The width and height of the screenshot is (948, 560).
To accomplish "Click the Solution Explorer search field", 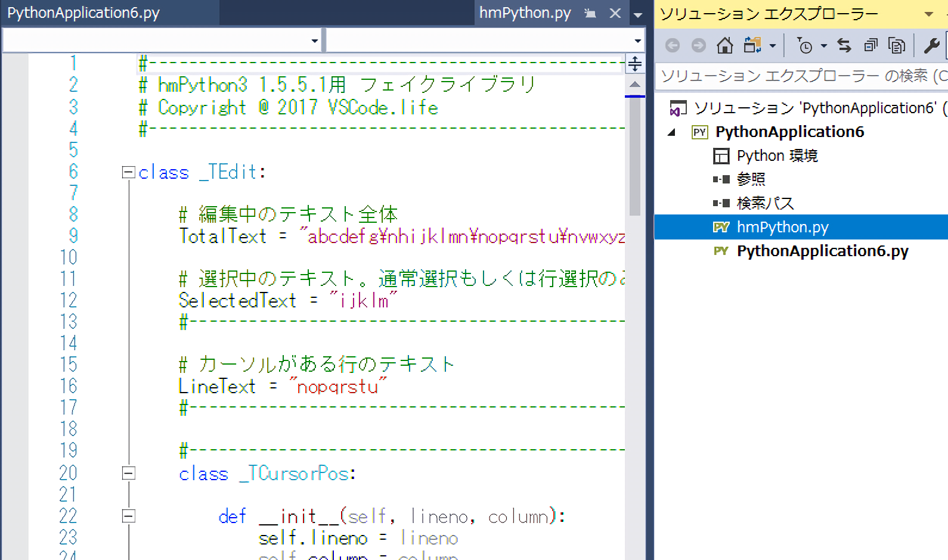I will pyautogui.click(x=799, y=76).
